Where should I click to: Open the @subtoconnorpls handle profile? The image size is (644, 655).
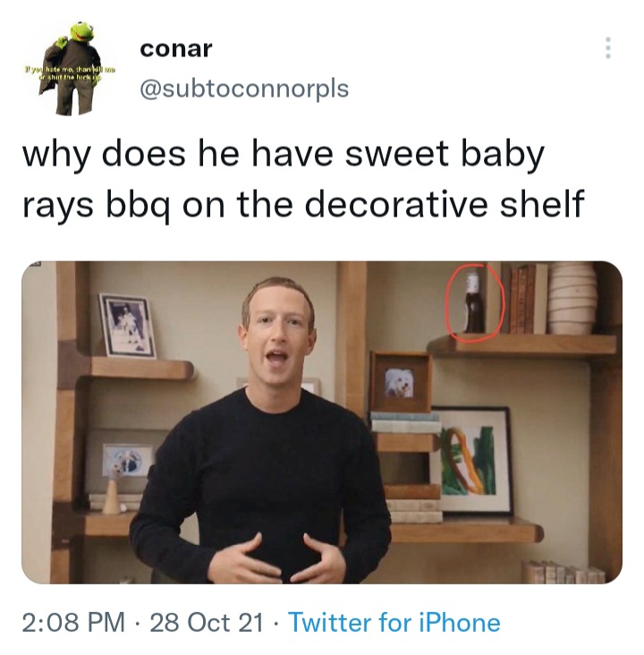pyautogui.click(x=244, y=89)
